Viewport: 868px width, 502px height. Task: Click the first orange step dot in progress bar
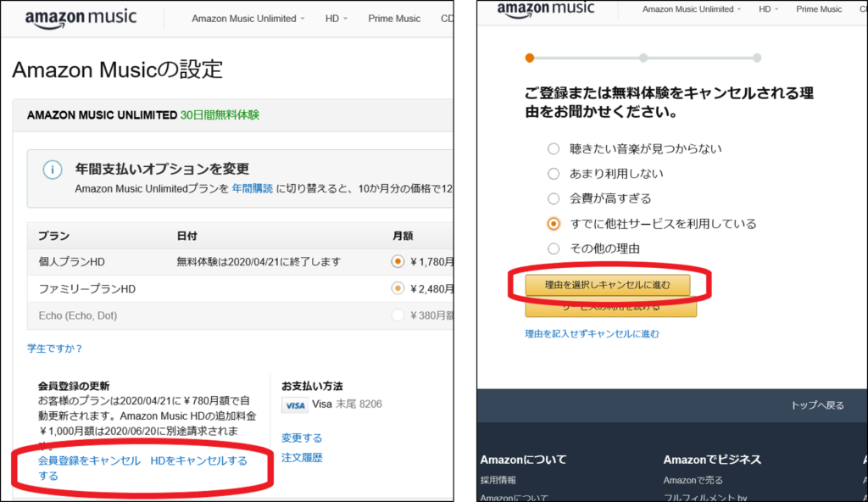[530, 58]
